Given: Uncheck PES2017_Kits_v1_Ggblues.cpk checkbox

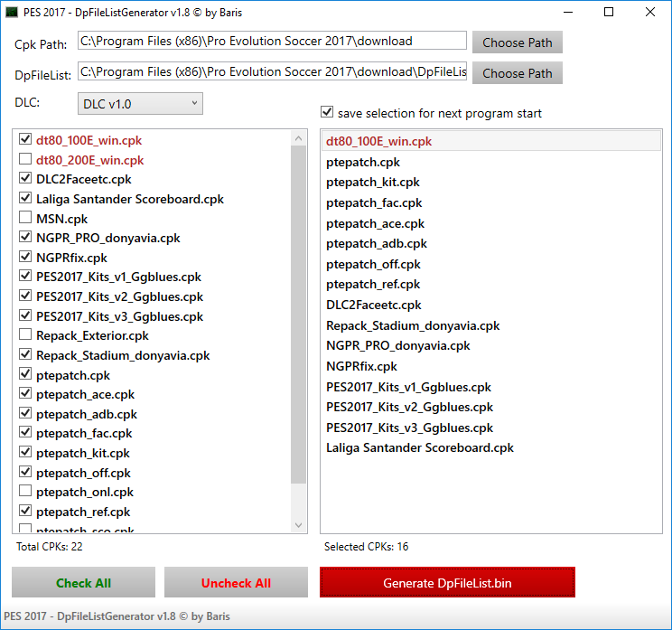Looking at the screenshot, I should 25,276.
